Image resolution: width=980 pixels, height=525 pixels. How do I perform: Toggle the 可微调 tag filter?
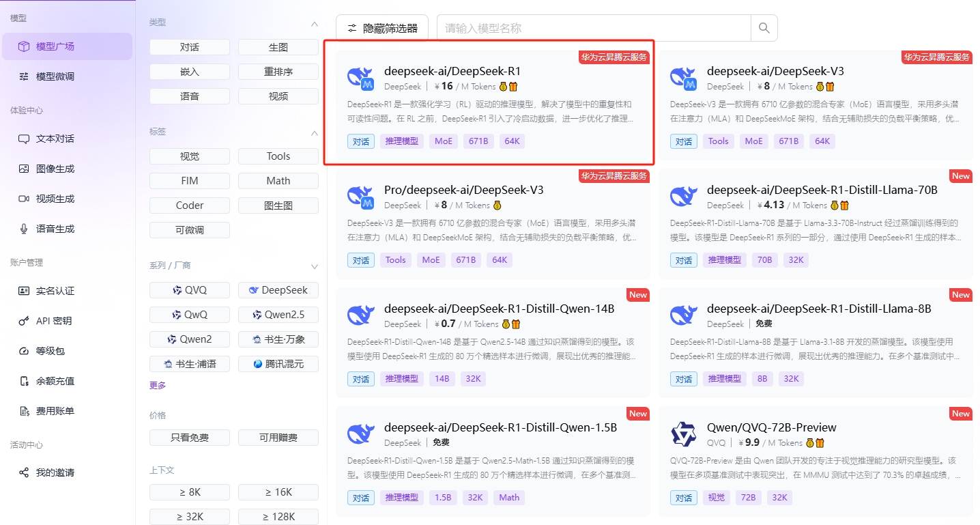[190, 230]
